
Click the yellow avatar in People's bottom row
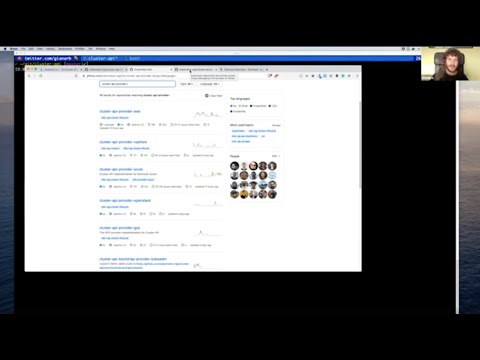coord(244,194)
